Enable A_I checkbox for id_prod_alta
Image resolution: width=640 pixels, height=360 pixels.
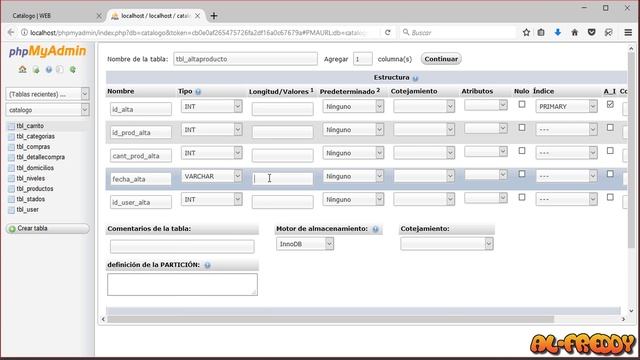[x=610, y=128]
